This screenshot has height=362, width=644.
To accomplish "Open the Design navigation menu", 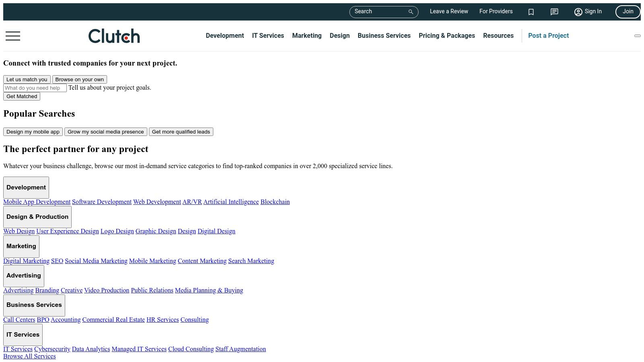I will pyautogui.click(x=340, y=35).
